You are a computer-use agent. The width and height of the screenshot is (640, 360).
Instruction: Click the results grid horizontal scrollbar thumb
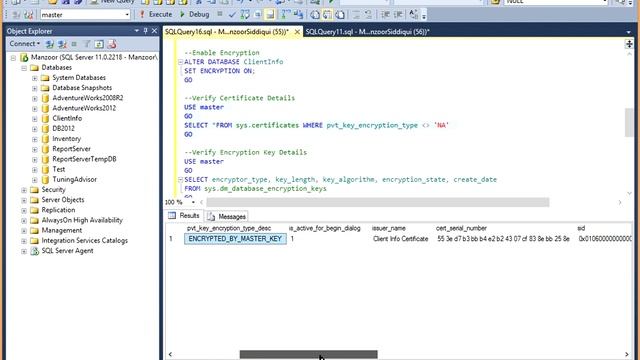[309, 354]
